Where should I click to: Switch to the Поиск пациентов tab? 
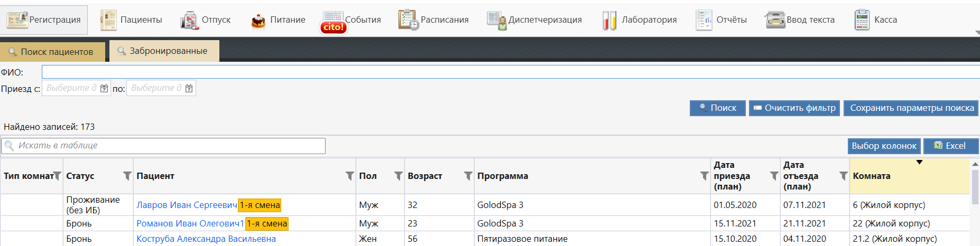click(x=52, y=52)
